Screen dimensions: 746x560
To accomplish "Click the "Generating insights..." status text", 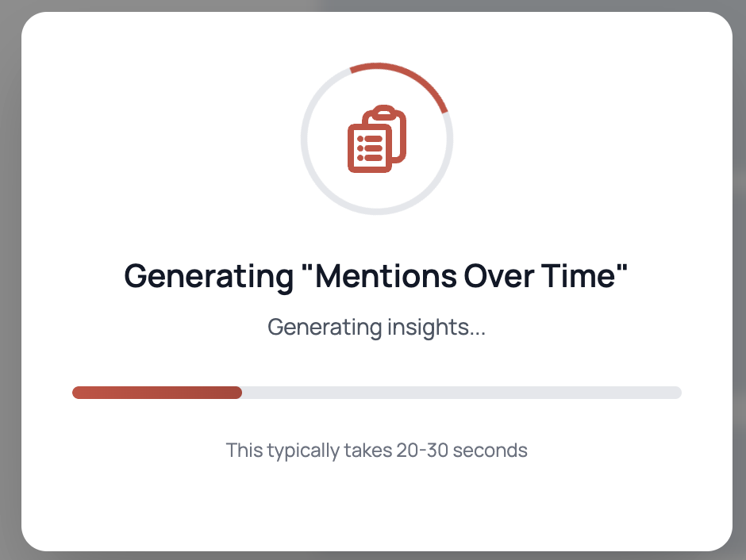I will 376,327.
